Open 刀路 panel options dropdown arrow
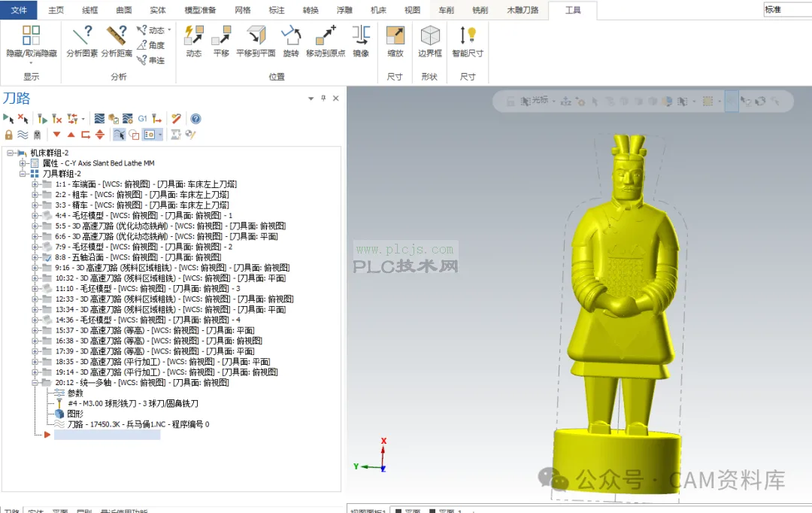The width and height of the screenshot is (812, 513). tap(311, 98)
